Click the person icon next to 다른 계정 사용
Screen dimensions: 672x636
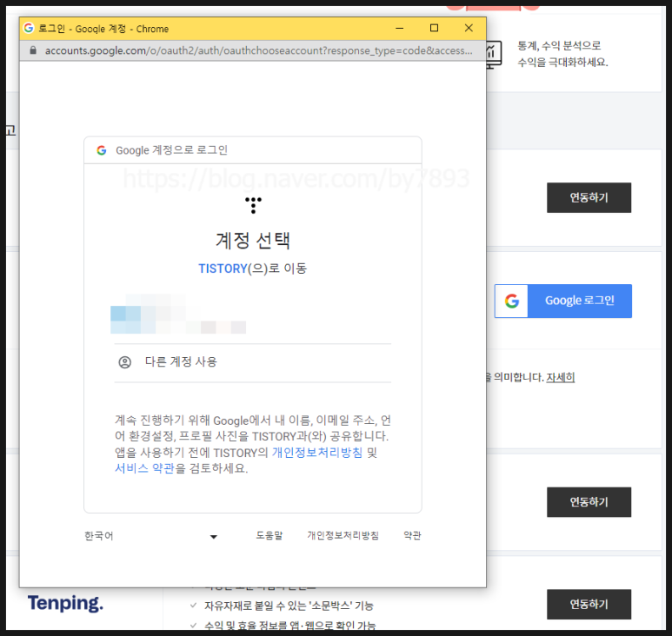[124, 362]
